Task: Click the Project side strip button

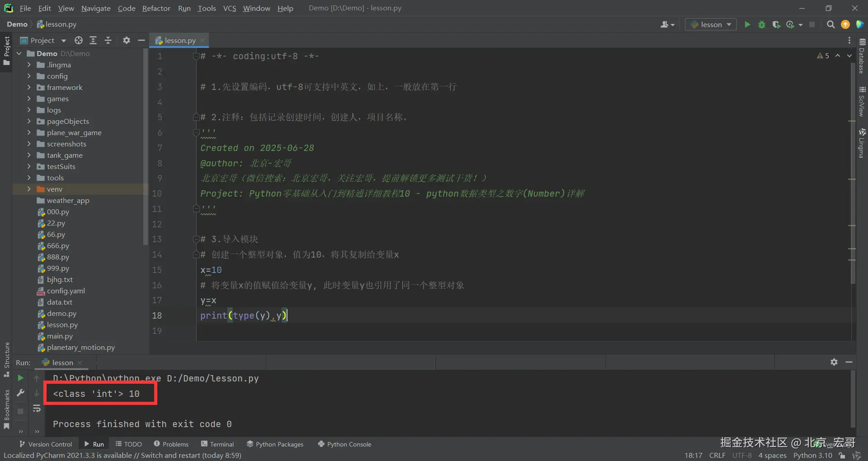Action: click(6, 51)
